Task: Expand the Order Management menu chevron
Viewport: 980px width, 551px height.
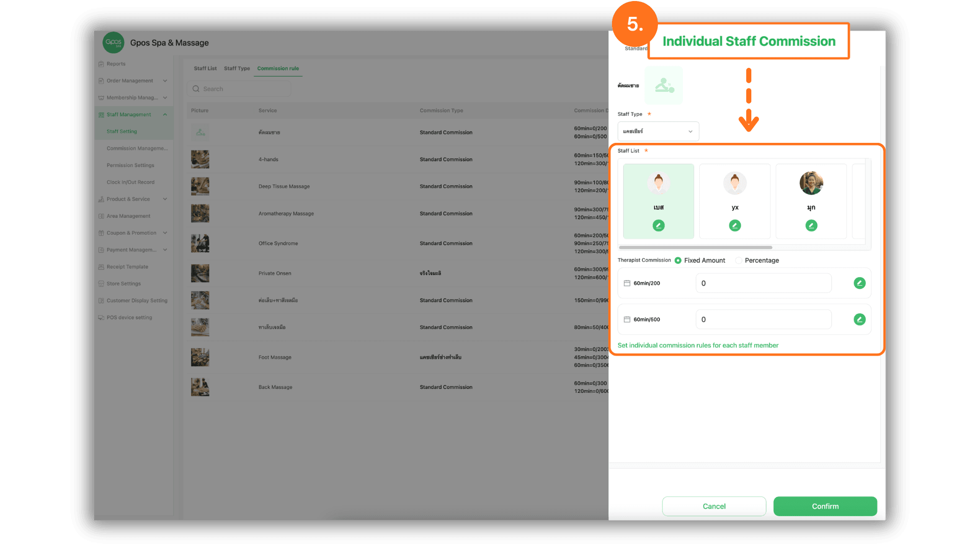Action: (165, 81)
